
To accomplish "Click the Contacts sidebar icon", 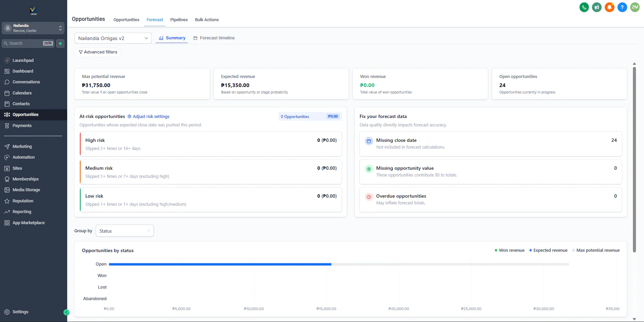I will point(7,104).
